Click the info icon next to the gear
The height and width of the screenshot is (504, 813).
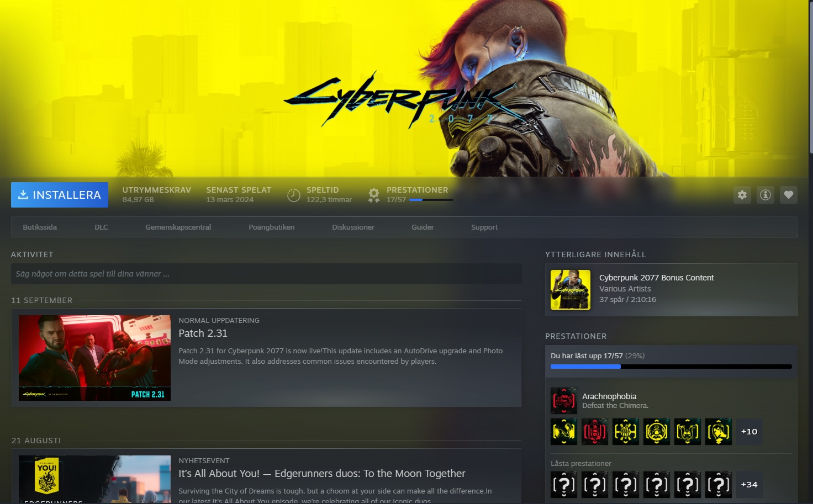pyautogui.click(x=766, y=195)
